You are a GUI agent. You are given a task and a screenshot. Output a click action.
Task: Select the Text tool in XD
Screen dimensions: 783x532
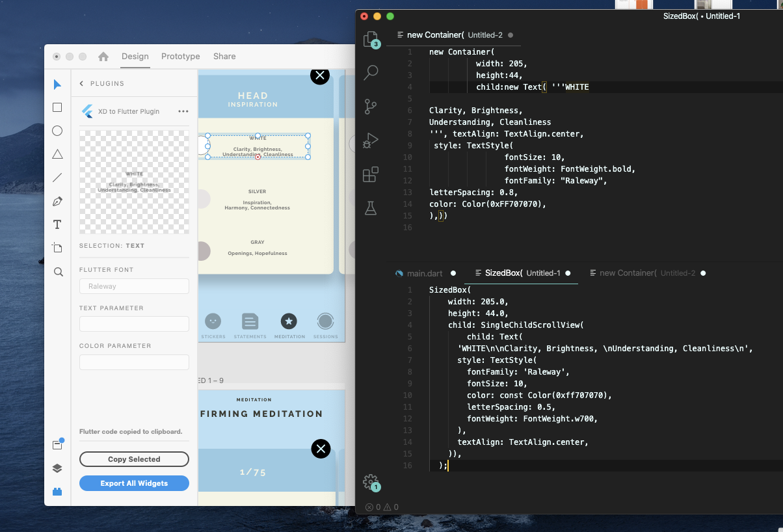(57, 224)
